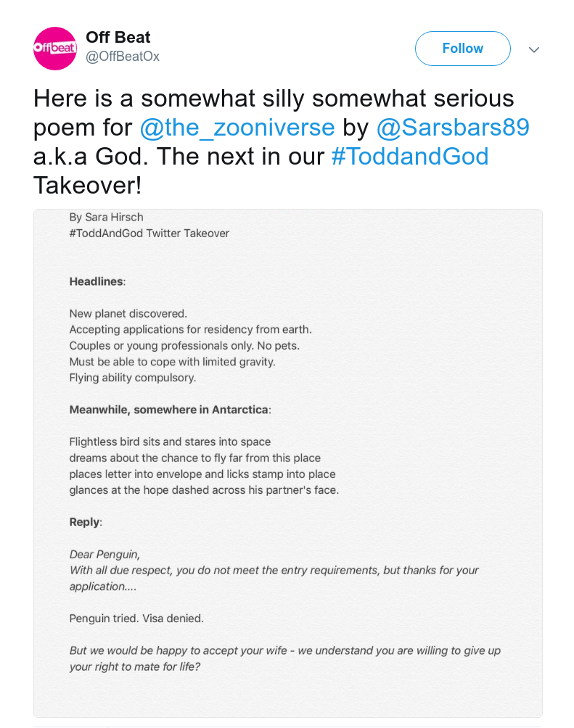Image resolution: width=574 pixels, height=728 pixels.
Task: Click the 'By Sara Hirsch' byline
Action: click(107, 218)
